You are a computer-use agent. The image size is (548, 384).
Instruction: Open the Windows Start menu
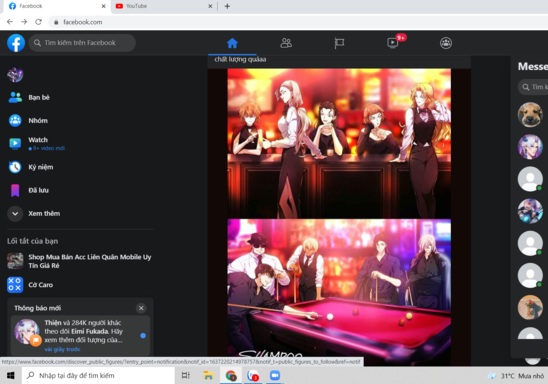click(x=10, y=375)
